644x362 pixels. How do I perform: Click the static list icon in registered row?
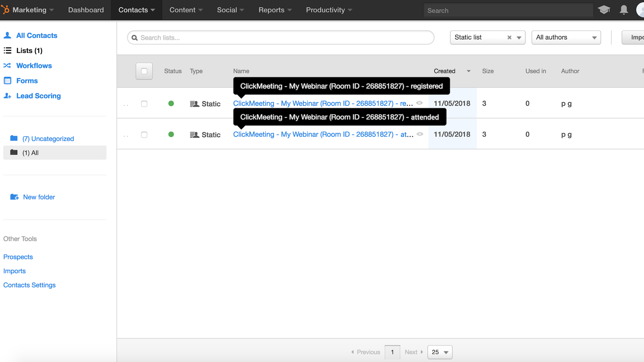pyautogui.click(x=195, y=104)
